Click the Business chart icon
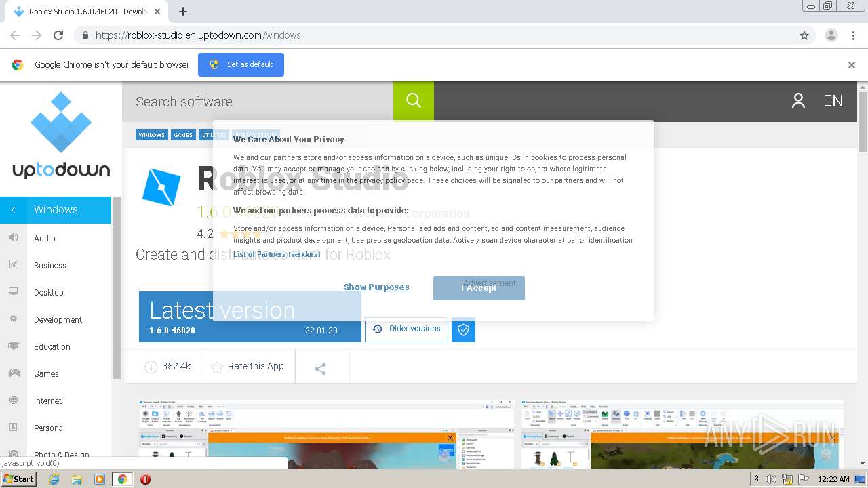This screenshot has height=488, width=868. (x=14, y=264)
